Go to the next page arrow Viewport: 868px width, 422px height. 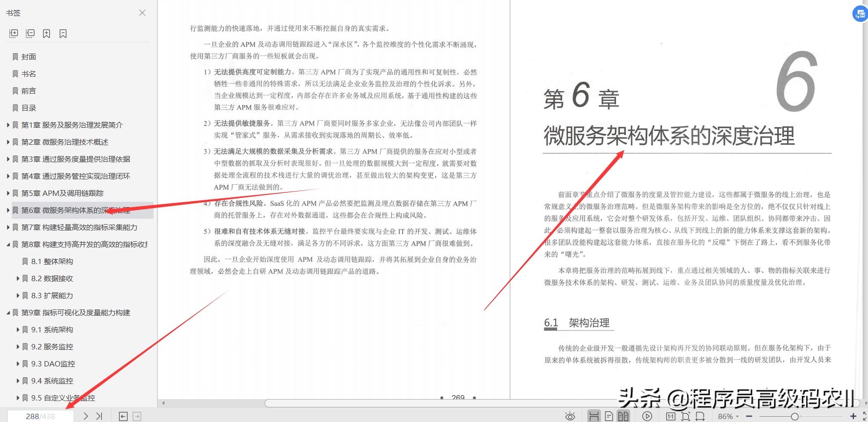pyautogui.click(x=86, y=416)
